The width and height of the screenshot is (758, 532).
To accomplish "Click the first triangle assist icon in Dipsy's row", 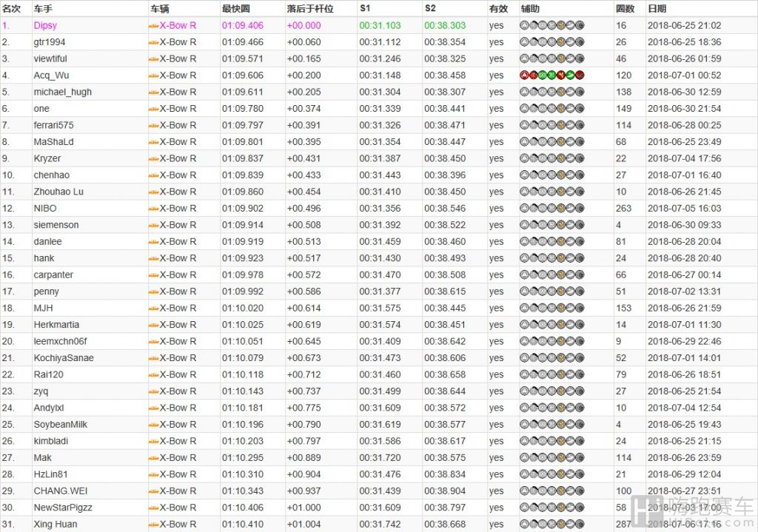I will [524, 25].
